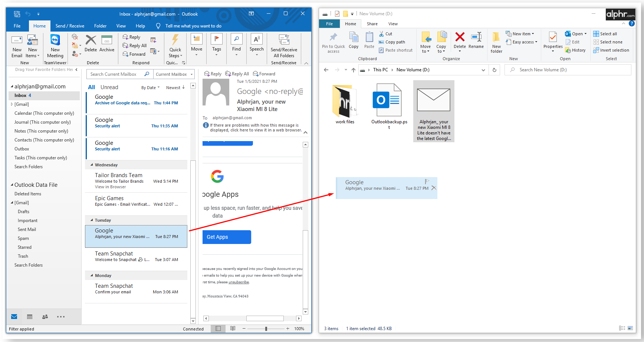Toggle large icons view in Explorer status bar
This screenshot has height=342, width=644.
(630, 328)
